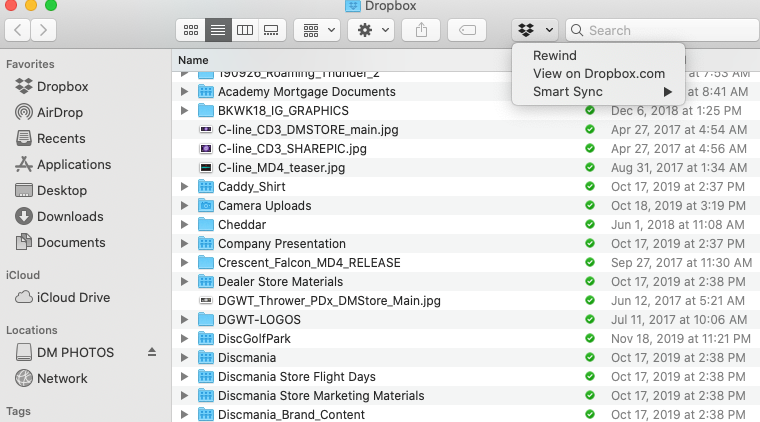Click the C-line_CD3_SHAREPIC.jpg thumbnail icon
The width and height of the screenshot is (760, 422).
pos(206,149)
